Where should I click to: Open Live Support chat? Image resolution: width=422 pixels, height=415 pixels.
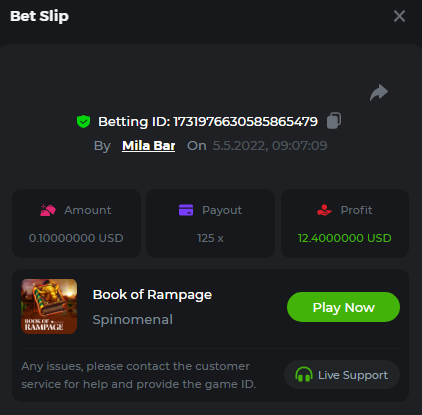pyautogui.click(x=342, y=375)
